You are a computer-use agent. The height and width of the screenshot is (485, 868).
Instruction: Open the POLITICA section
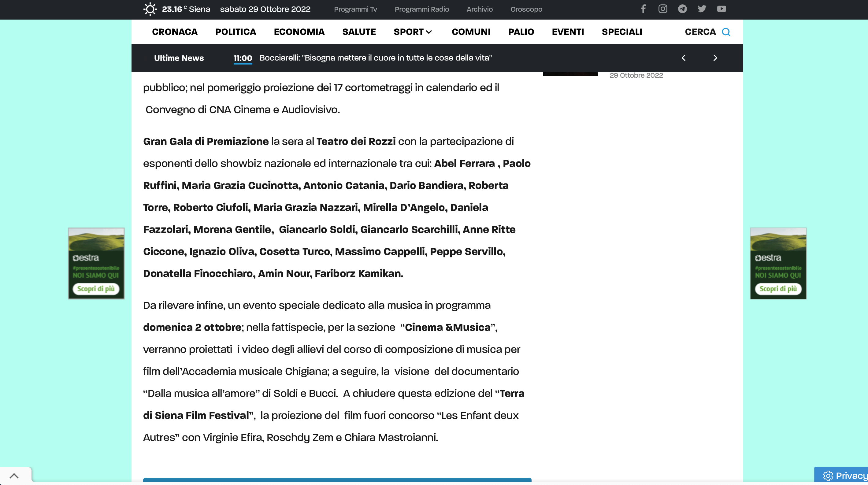coord(236,32)
